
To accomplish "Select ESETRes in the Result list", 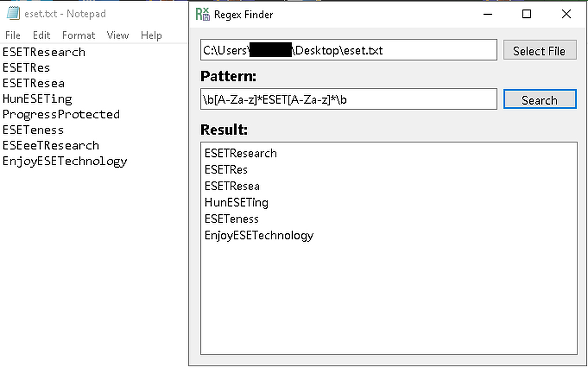I will coord(226,170).
